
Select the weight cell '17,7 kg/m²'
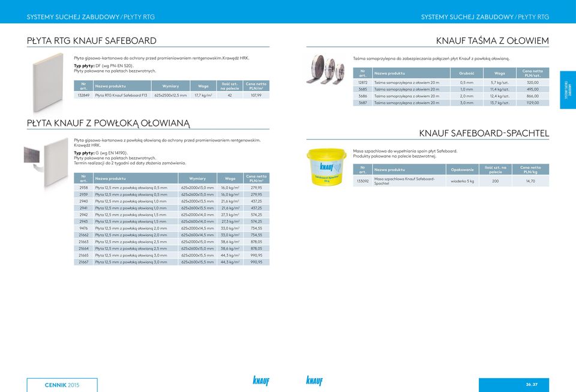pyautogui.click(x=203, y=95)
